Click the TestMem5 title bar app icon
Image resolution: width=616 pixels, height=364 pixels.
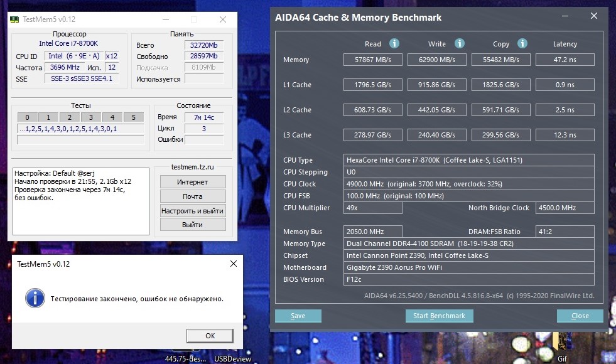click(x=14, y=19)
